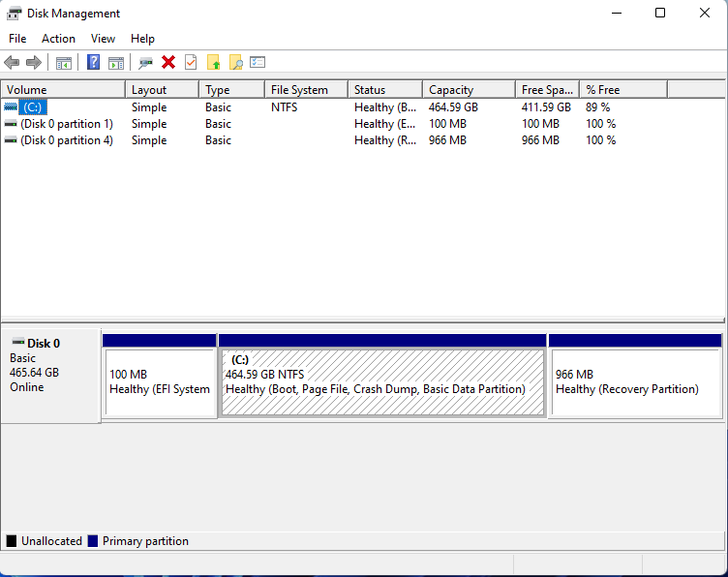This screenshot has height=577, width=728.
Task: Select the (C:) volume in the list
Action: click(x=33, y=107)
